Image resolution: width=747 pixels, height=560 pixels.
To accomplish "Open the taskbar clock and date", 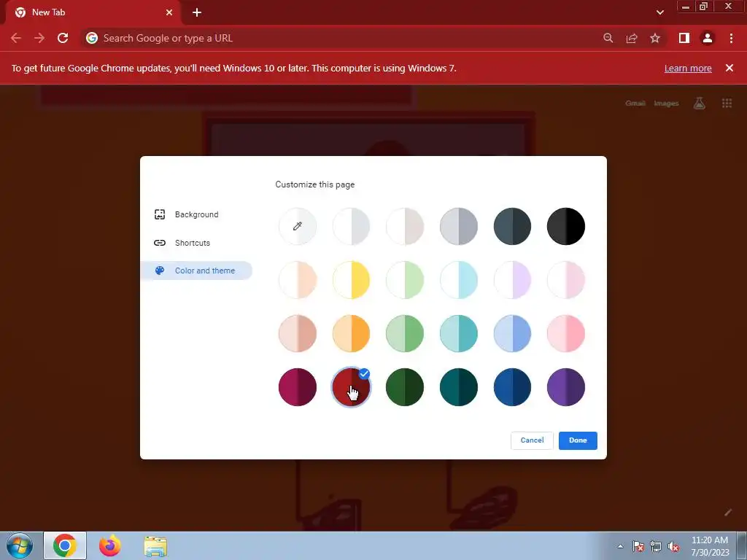I will (x=710, y=546).
